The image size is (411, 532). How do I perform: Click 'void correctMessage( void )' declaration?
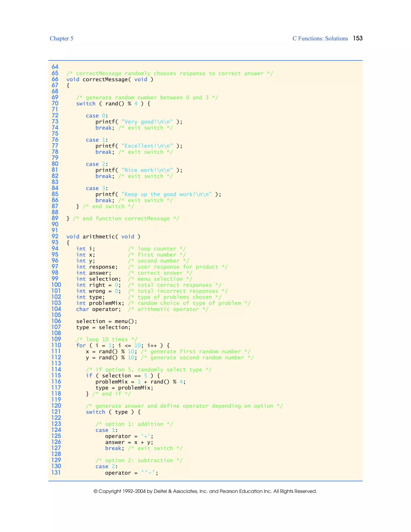(110, 79)
